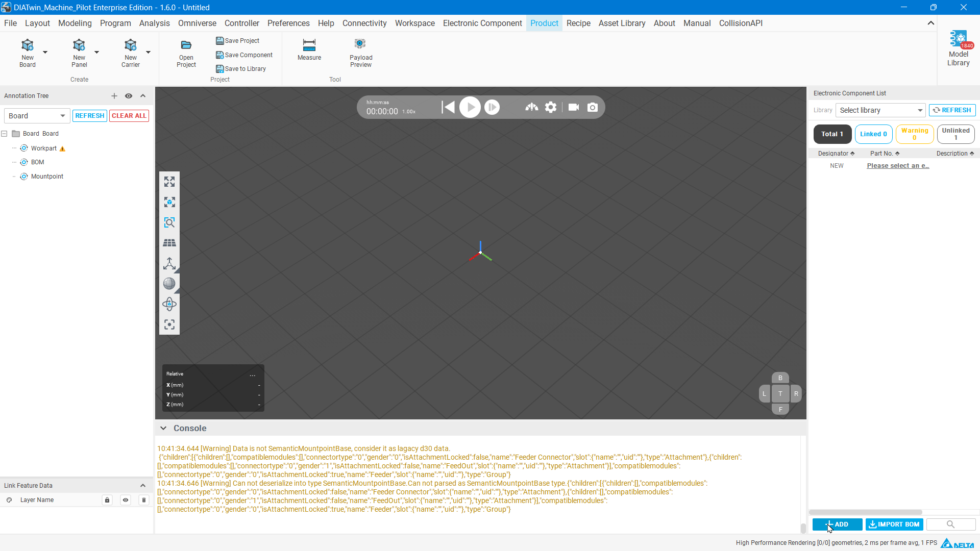Click the three-axis coordinate icon
Viewport: 980px width, 551px height.
(x=169, y=263)
